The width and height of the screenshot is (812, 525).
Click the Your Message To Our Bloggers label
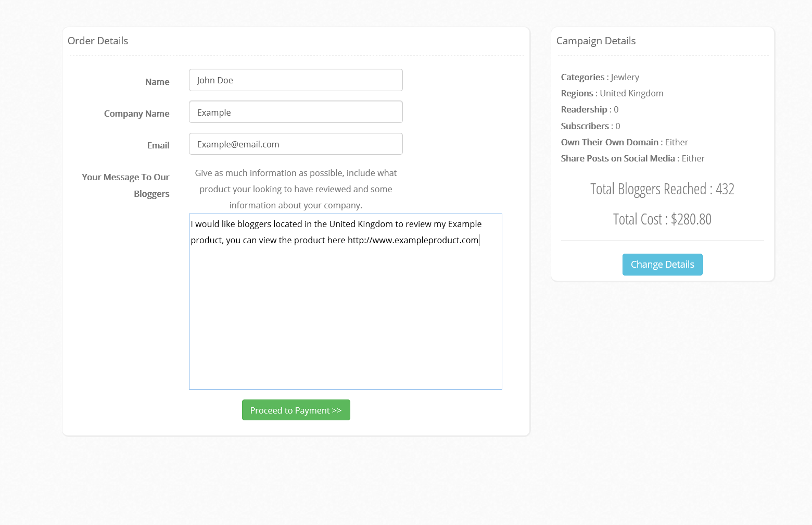(x=125, y=185)
